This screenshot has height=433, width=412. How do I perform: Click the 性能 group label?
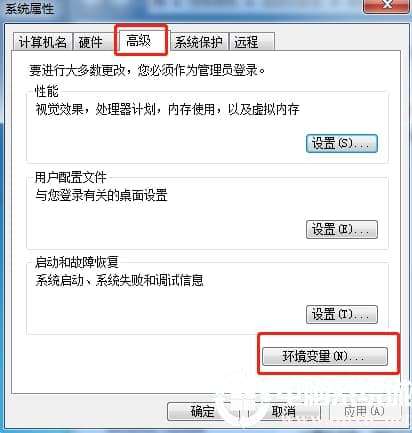47,91
